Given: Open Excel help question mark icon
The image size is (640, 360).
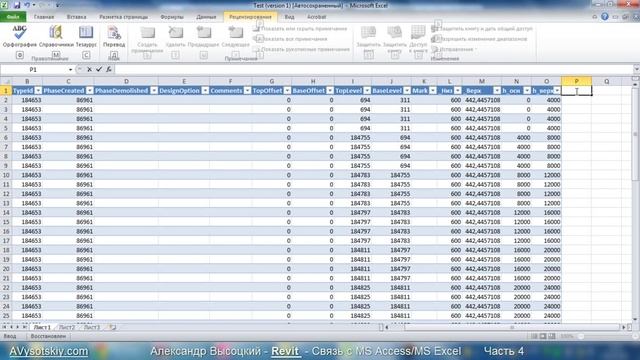Looking at the screenshot, I should tap(605, 17).
